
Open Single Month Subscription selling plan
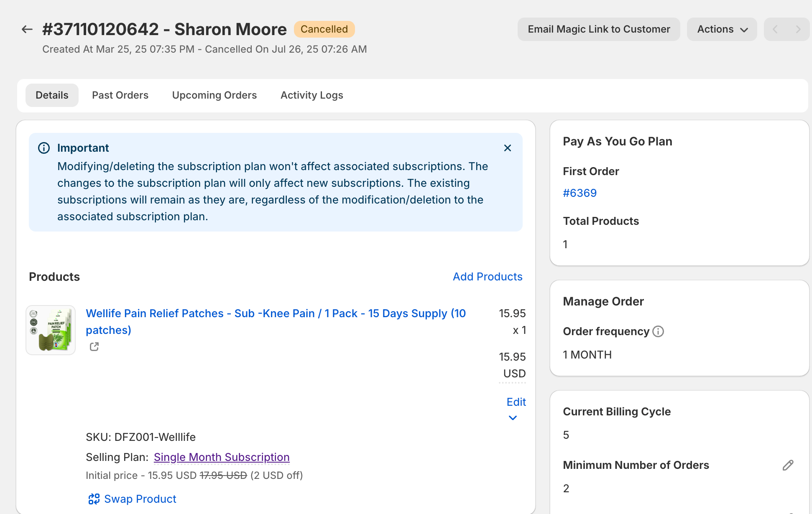pyautogui.click(x=222, y=457)
